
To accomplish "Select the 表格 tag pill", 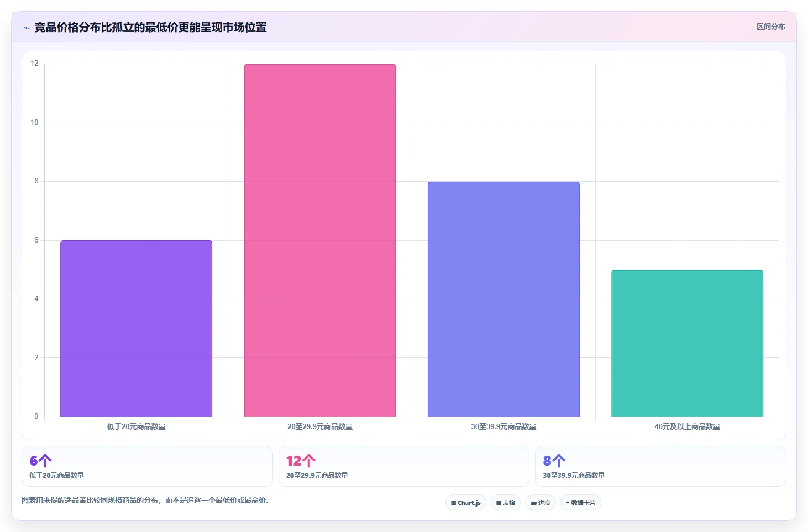I will 506,503.
